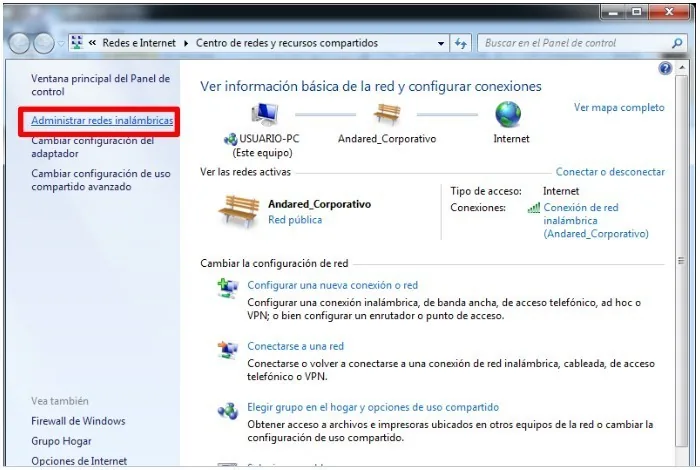Viewport: 700px width, 470px height.
Task: Select Redes e Internet breadcrumb
Action: tap(139, 43)
